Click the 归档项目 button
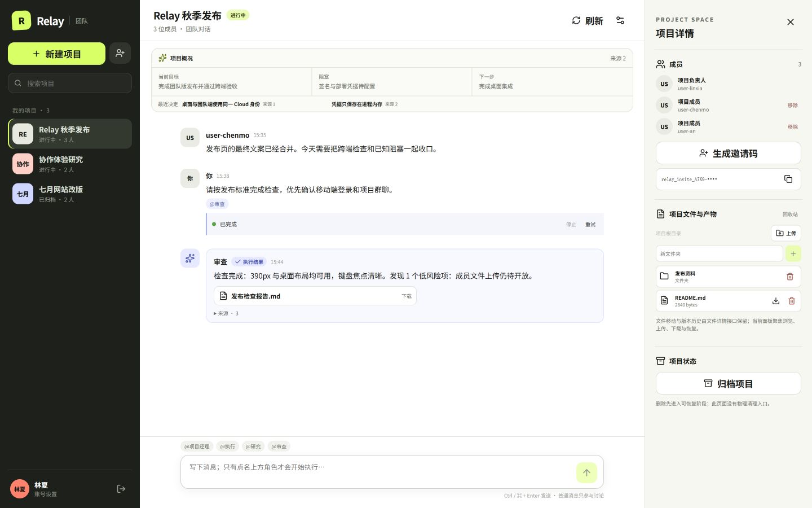812x508 pixels. pyautogui.click(x=729, y=383)
